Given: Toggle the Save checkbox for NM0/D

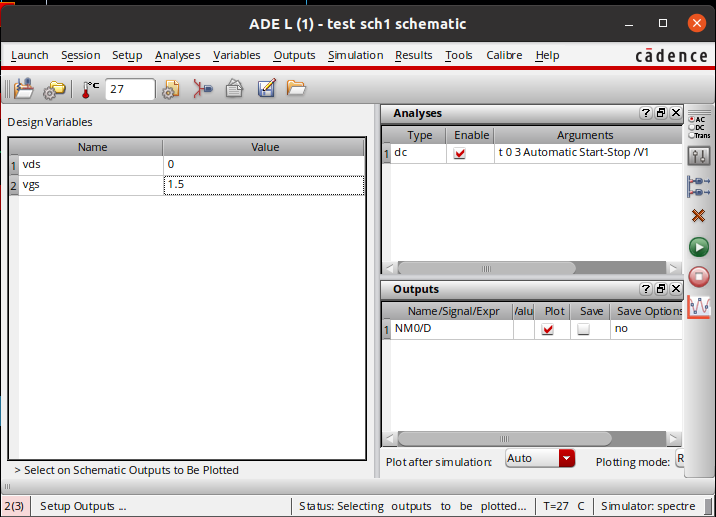Looking at the screenshot, I should [583, 329].
